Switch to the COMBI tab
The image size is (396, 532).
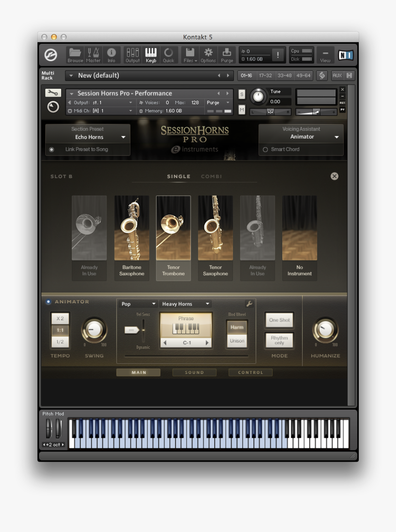(x=211, y=176)
